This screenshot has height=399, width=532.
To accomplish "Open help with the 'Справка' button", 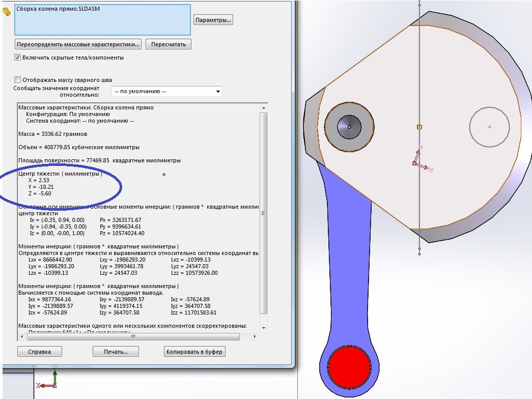I will (40, 352).
